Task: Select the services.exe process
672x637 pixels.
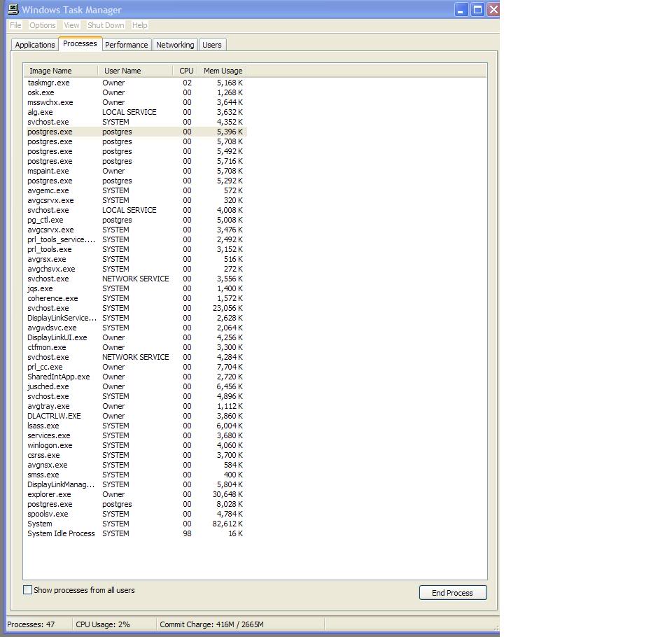Action: point(136,435)
